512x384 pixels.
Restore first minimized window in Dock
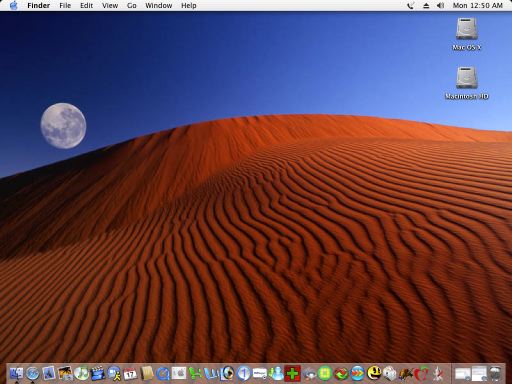coord(463,373)
